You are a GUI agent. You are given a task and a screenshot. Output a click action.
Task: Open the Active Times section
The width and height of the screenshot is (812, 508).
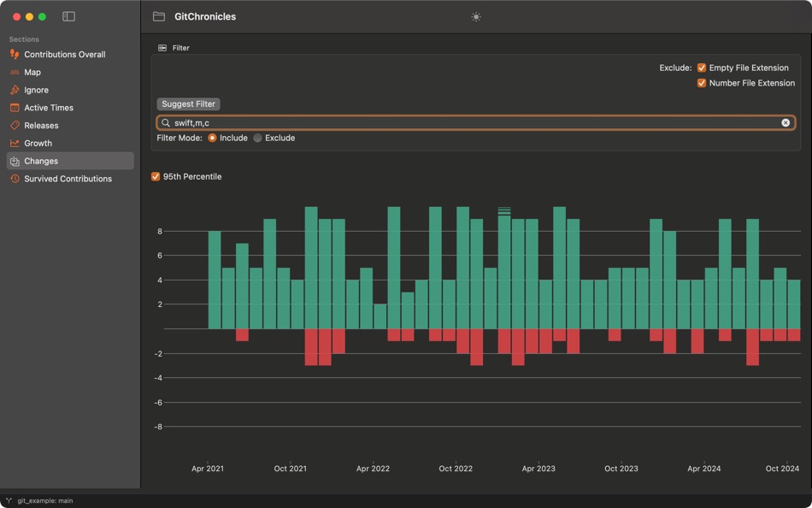70,107
